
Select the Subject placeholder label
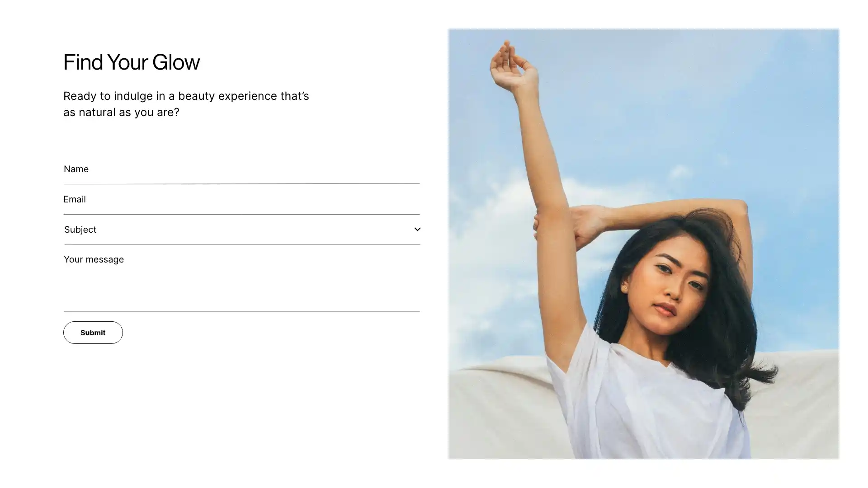(x=80, y=230)
